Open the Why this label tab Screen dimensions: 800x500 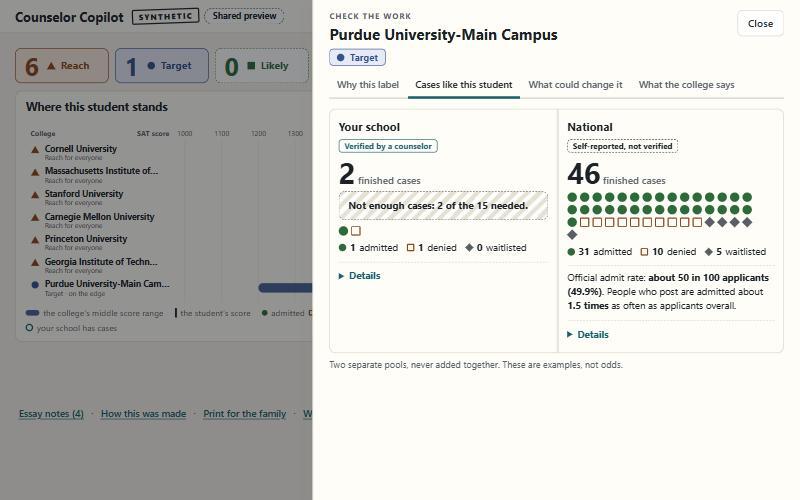[367, 85]
